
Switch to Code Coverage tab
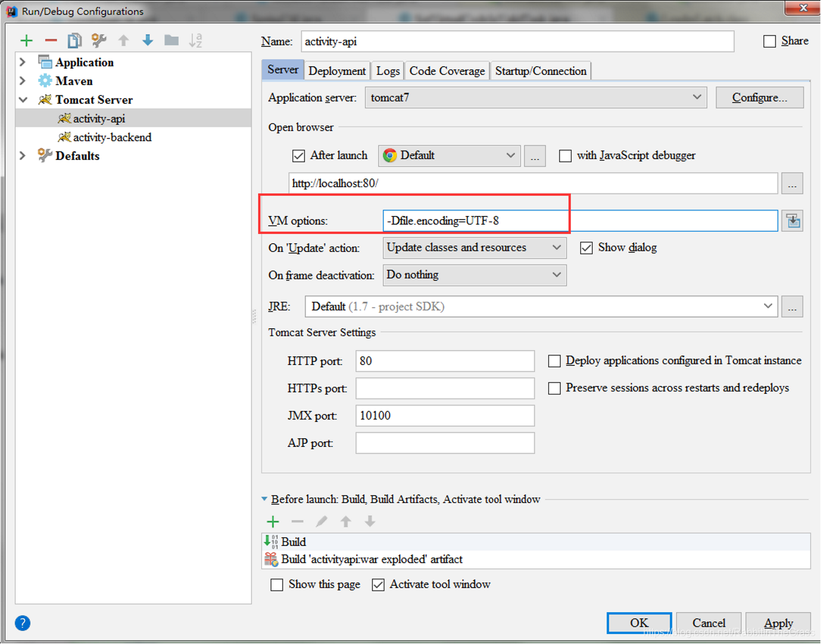447,71
